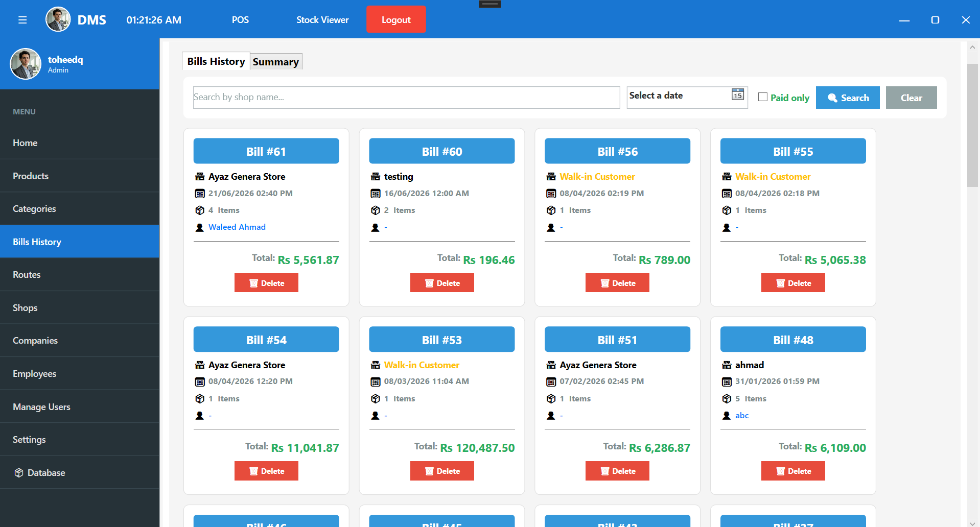Click the person icon in Bill #51
Image resolution: width=980 pixels, height=527 pixels.
coord(551,416)
